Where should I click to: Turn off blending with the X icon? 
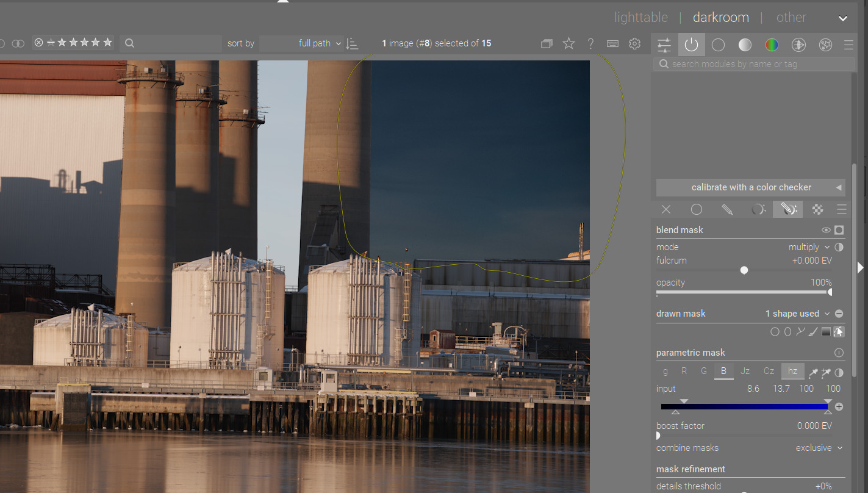[666, 209]
